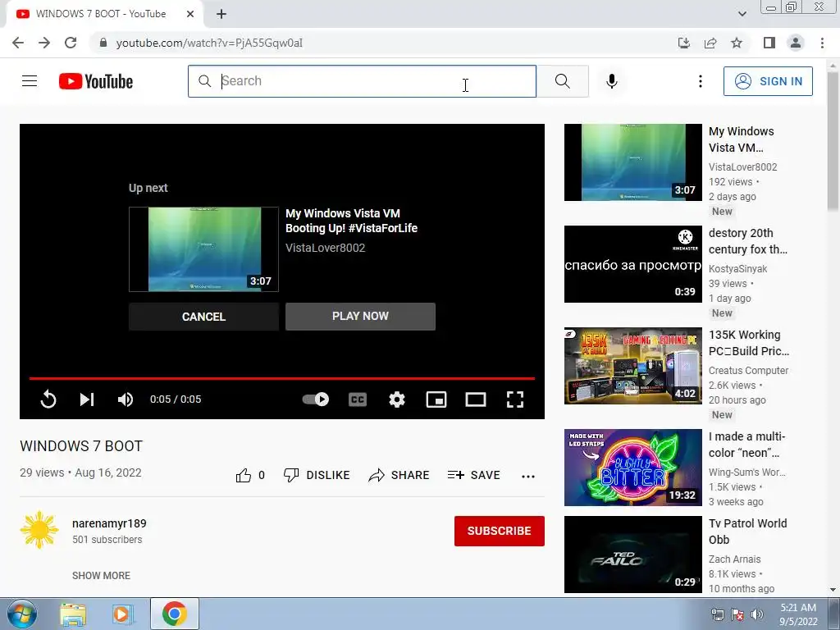
Task: Open narenamyr189 channel name link
Action: click(x=109, y=523)
